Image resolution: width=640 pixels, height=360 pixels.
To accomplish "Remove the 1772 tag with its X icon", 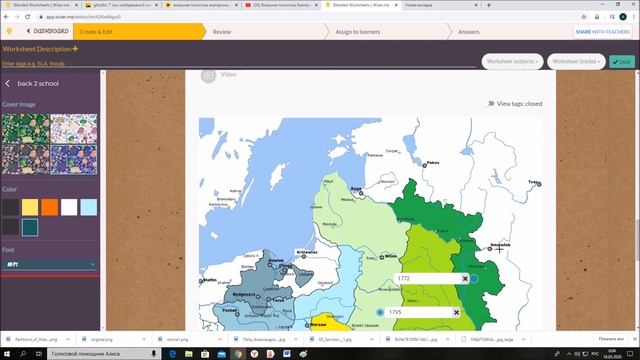I will coord(464,278).
